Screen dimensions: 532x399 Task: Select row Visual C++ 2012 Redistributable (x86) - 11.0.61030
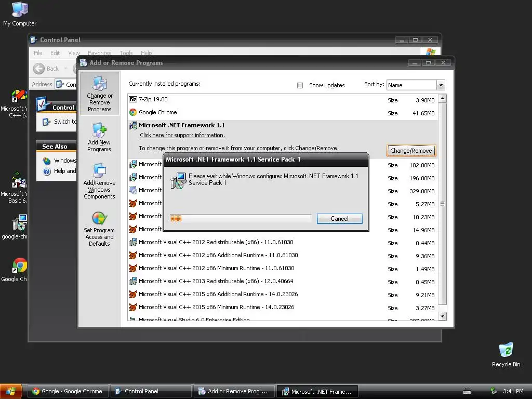(283, 242)
